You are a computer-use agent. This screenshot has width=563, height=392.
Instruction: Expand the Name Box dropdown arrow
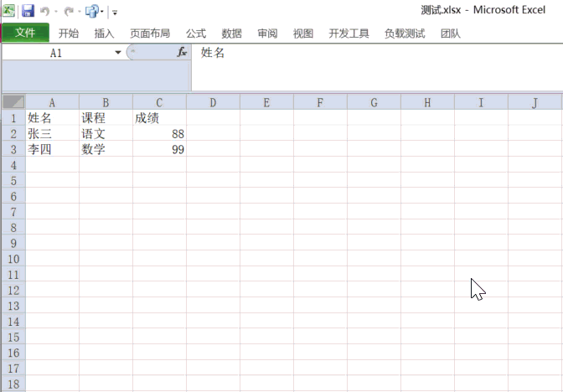[x=118, y=53]
